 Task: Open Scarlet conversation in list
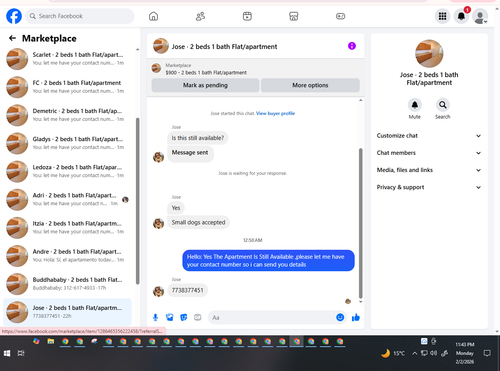coord(67,59)
